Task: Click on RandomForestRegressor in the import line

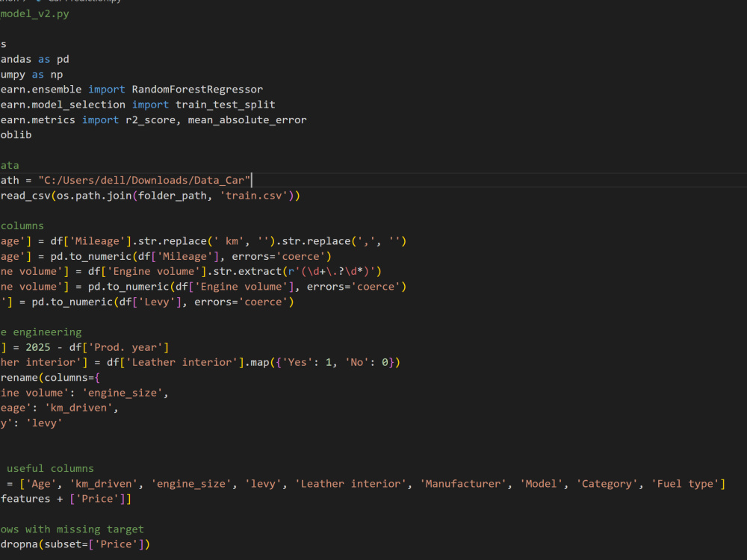Action: coord(197,90)
